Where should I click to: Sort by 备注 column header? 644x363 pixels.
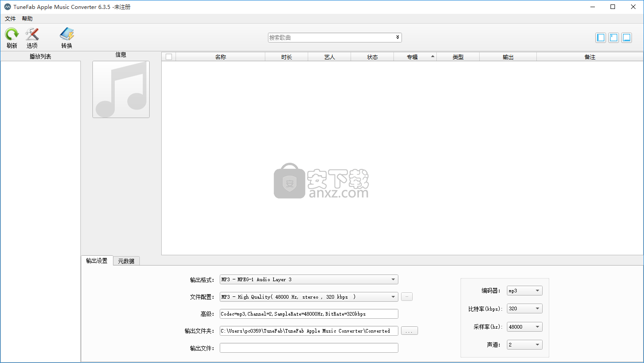tap(590, 57)
